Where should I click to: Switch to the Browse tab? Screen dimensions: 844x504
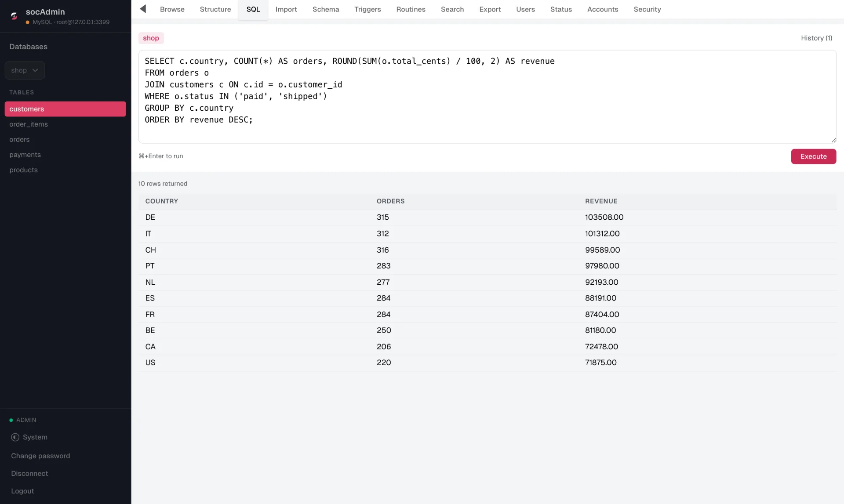172,9
